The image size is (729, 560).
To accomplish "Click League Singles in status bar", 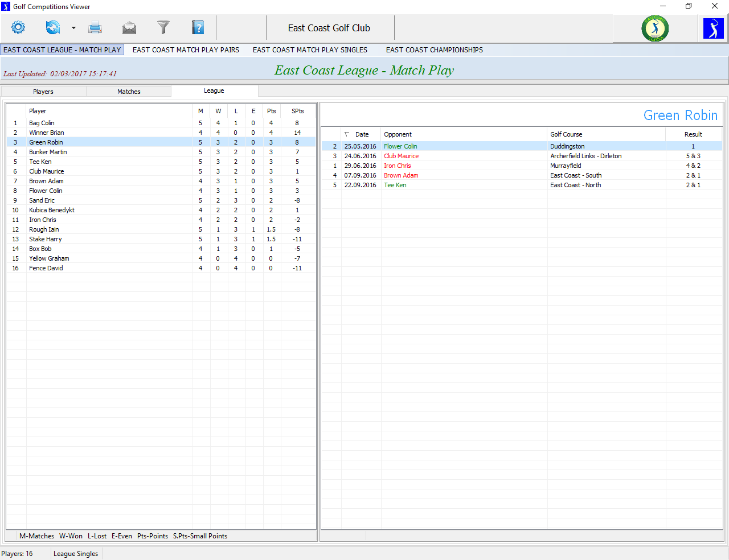I will point(76,554).
